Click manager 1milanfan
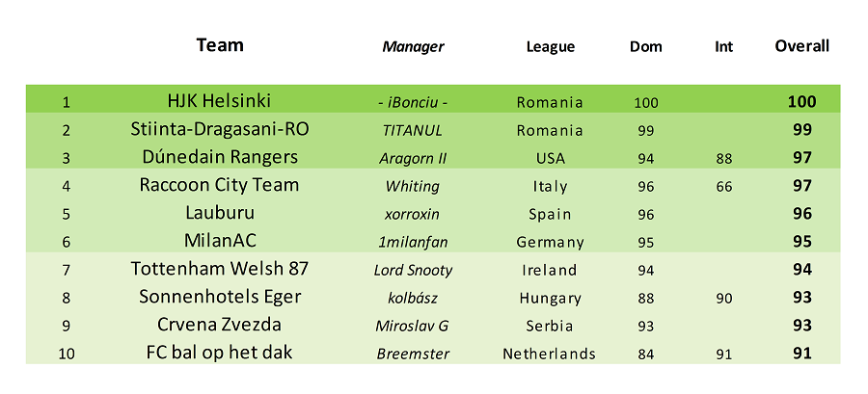The width and height of the screenshot is (868, 394). (413, 242)
